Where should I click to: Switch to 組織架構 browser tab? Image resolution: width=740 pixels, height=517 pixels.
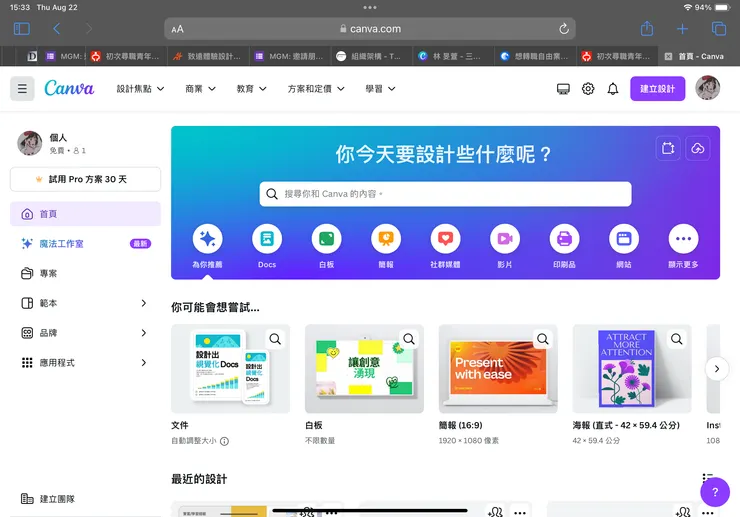371,56
